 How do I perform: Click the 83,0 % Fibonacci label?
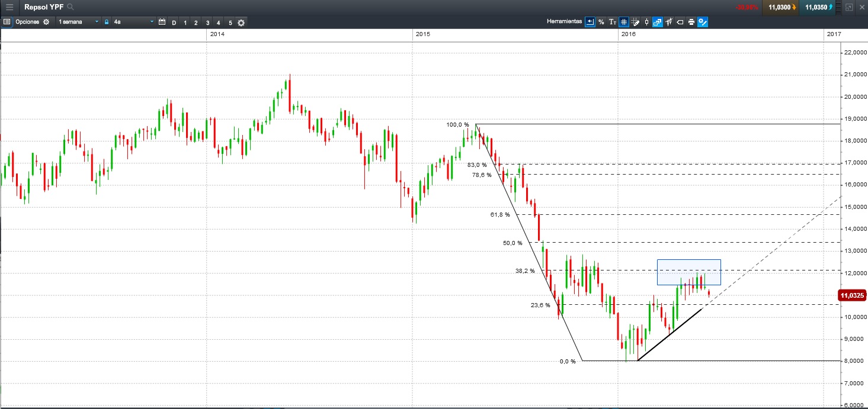(477, 165)
